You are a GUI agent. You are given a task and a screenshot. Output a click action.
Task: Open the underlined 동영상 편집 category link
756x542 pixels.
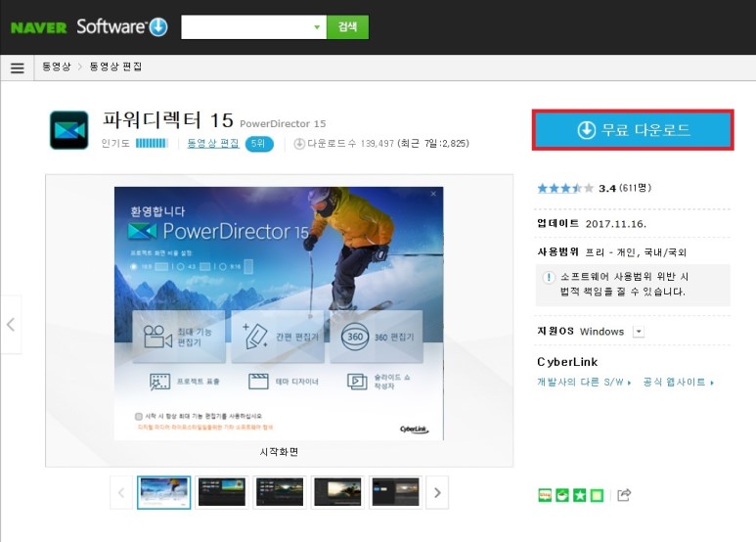pos(213,143)
